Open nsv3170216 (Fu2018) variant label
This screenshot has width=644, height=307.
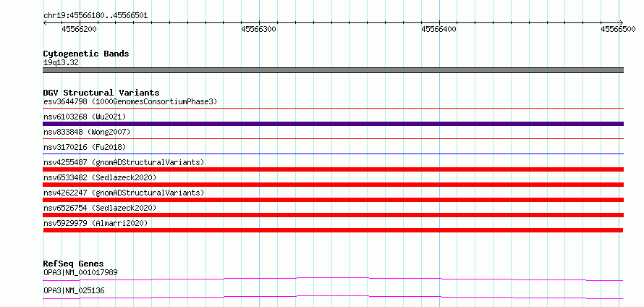(x=85, y=147)
